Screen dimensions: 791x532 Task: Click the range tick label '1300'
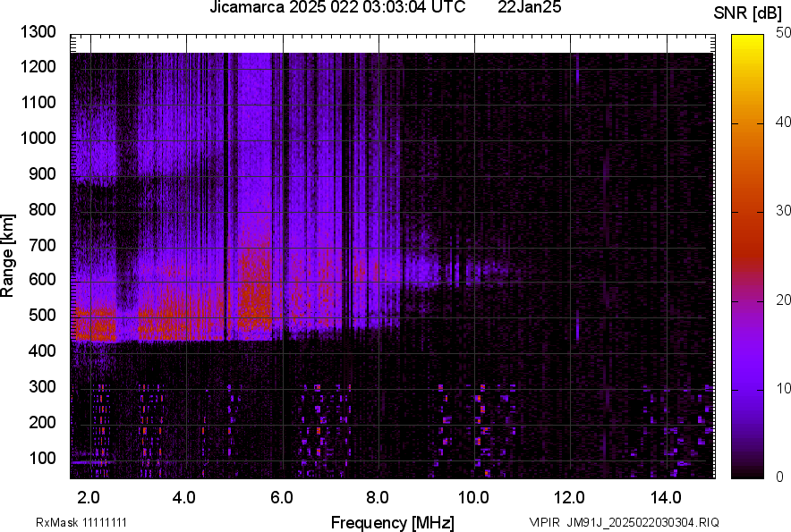coord(38,32)
